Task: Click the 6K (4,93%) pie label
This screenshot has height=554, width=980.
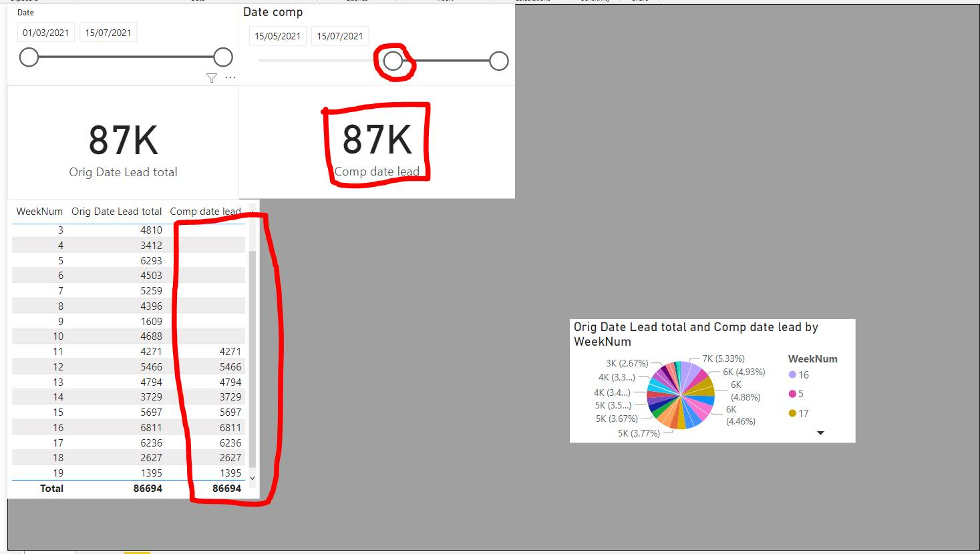Action: [x=744, y=372]
